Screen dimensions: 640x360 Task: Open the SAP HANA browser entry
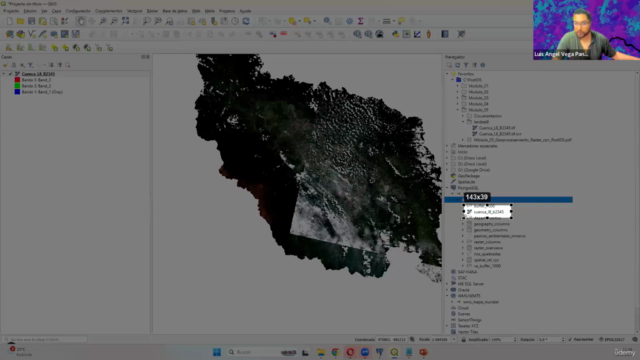pos(467,272)
